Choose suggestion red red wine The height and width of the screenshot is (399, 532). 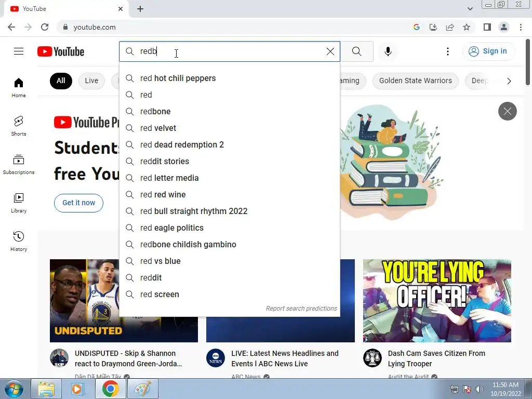tap(230, 194)
